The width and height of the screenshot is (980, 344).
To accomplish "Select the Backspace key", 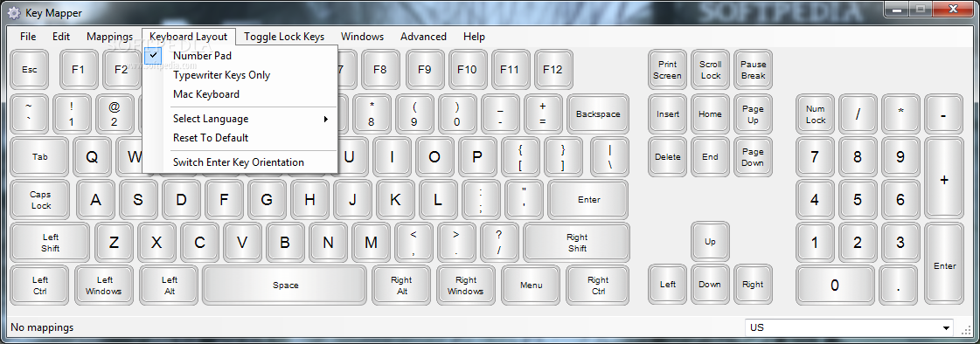I will (x=598, y=114).
